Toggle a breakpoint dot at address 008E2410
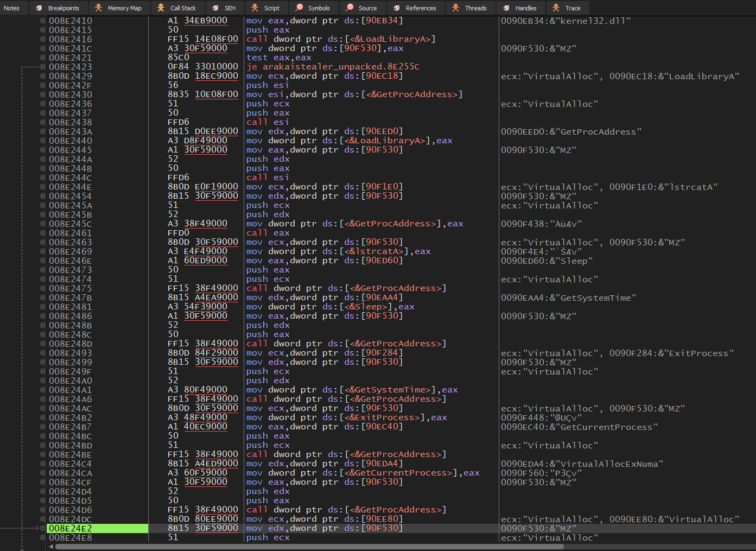This screenshot has height=551, width=756. 42,21
